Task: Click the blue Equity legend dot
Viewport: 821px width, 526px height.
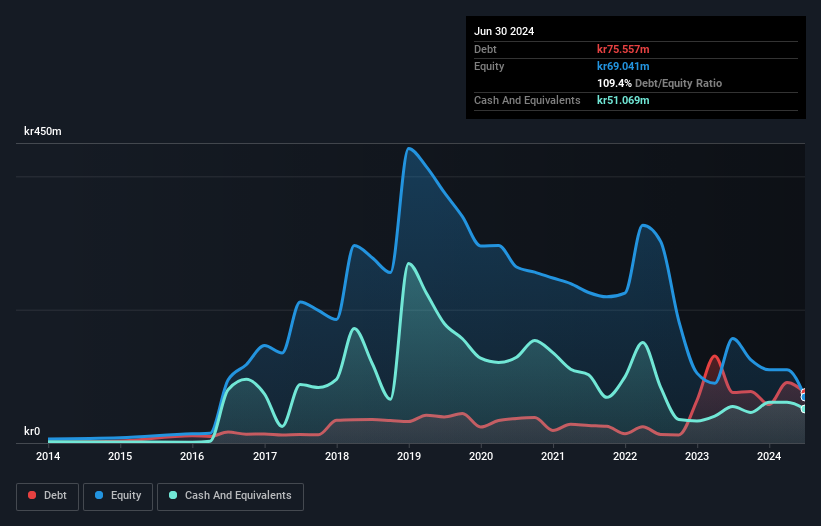Action: (x=99, y=495)
